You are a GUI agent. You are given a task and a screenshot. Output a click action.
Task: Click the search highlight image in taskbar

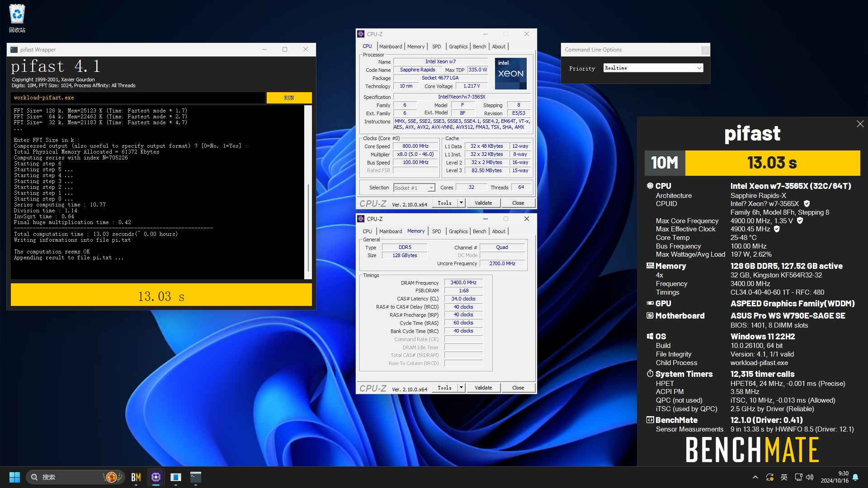(x=112, y=477)
